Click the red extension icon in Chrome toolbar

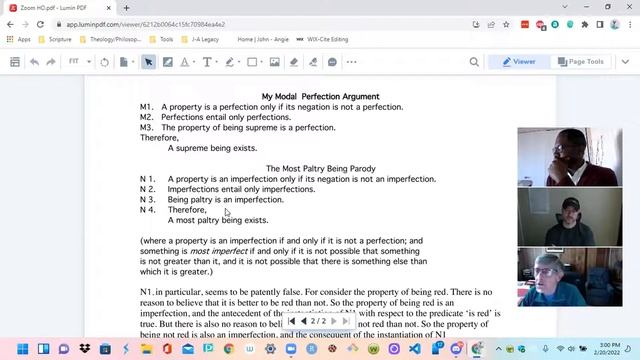[x=525, y=24]
